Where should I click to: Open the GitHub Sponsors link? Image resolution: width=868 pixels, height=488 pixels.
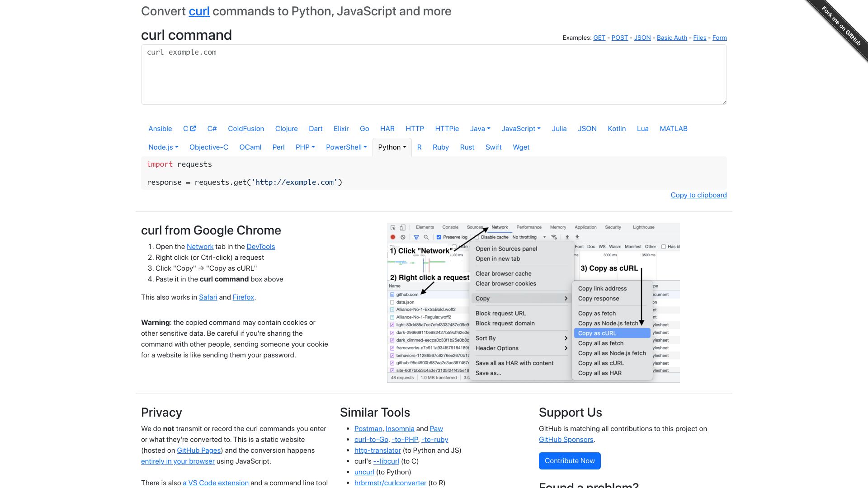tap(566, 440)
